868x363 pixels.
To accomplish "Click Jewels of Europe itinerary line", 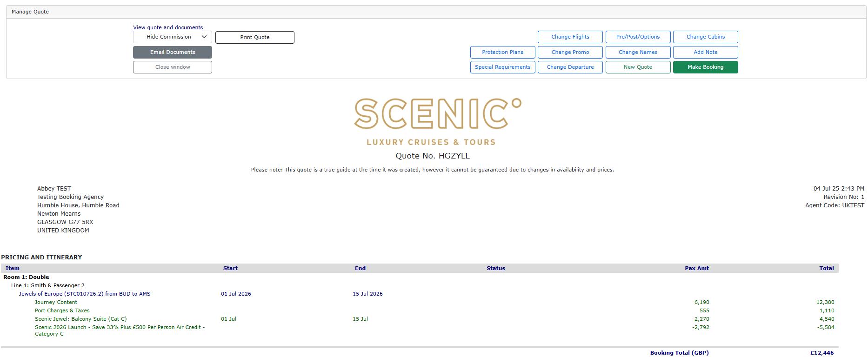I will [85, 294].
